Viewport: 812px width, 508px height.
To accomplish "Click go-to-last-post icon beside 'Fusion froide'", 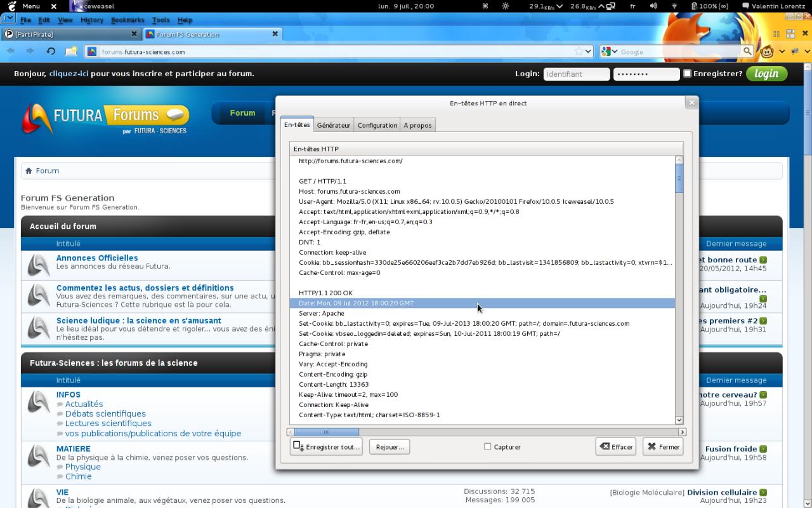I will (763, 449).
